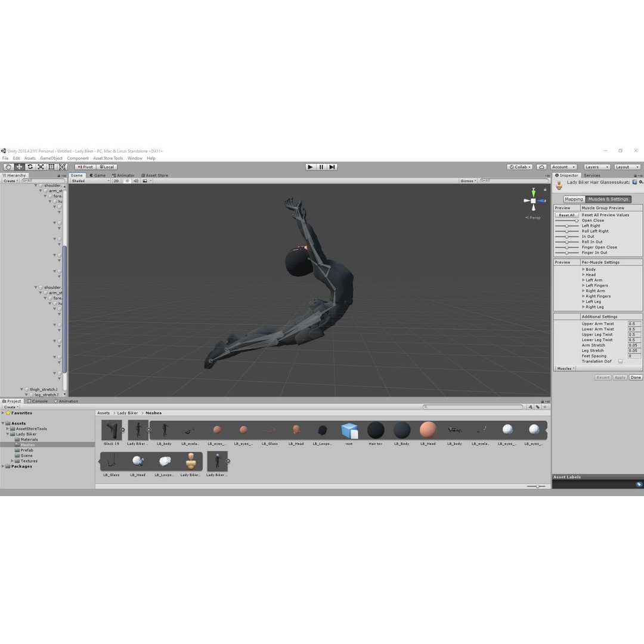Click the Play button
Image resolution: width=644 pixels, height=644 pixels.
[x=311, y=167]
